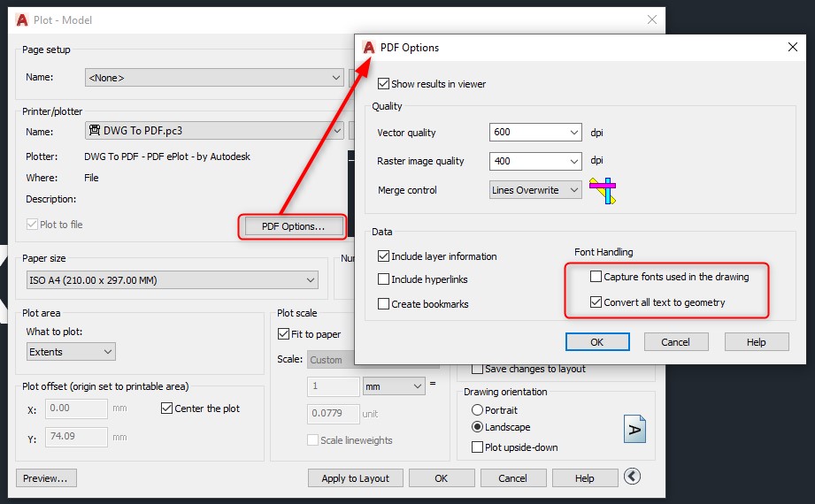This screenshot has height=504, width=815.
Task: Toggle Convert all text to geometry
Action: (596, 302)
